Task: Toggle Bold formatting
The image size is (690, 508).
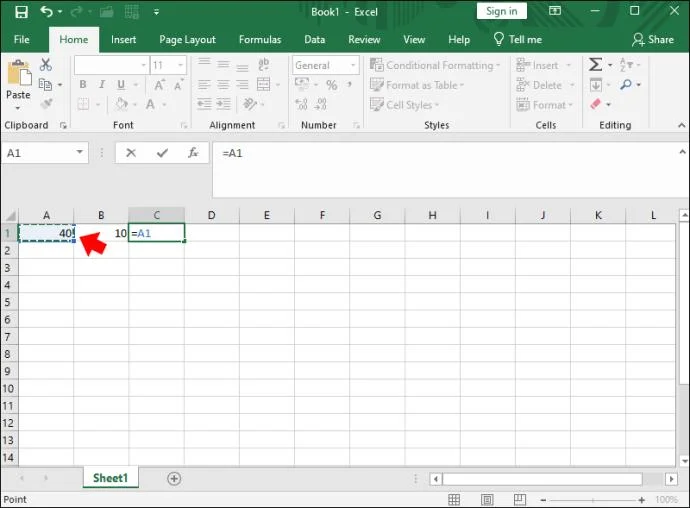Action: point(83,85)
